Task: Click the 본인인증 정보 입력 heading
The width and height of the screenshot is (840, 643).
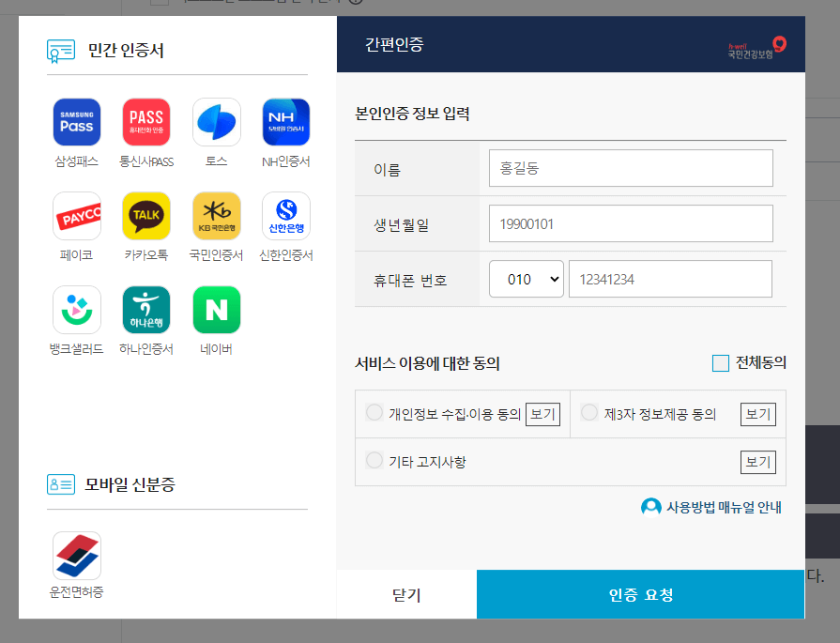Action: pyautogui.click(x=412, y=114)
